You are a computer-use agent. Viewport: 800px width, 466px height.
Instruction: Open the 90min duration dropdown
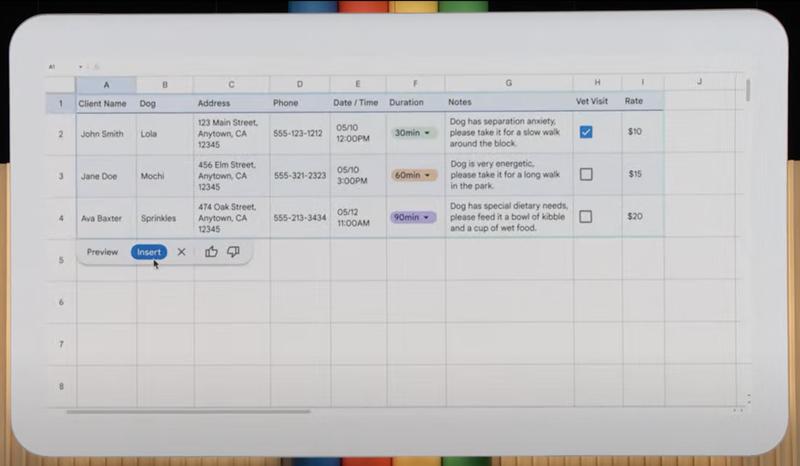pos(413,217)
